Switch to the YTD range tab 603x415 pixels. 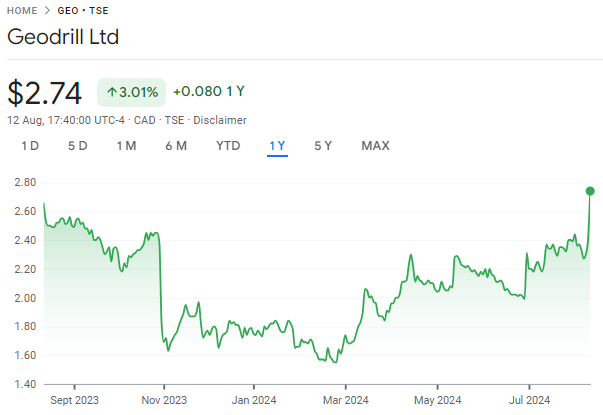point(228,146)
